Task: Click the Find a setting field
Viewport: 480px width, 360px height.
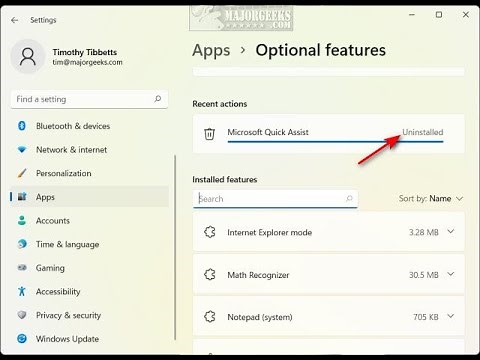Action: (x=89, y=99)
